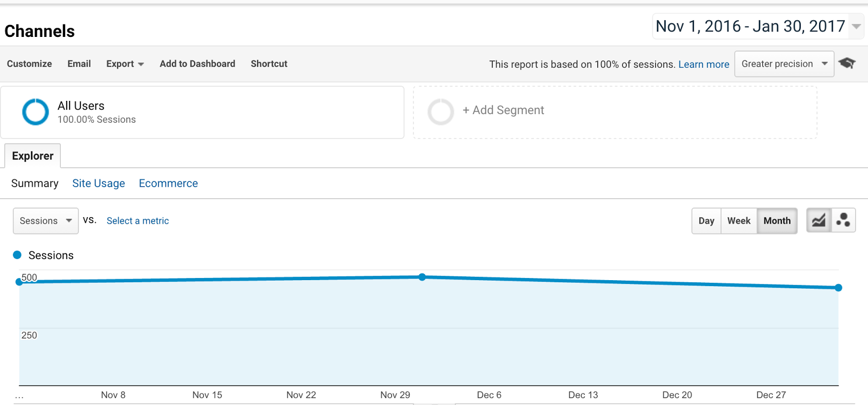
Task: Click the Learn more link
Action: tap(704, 65)
